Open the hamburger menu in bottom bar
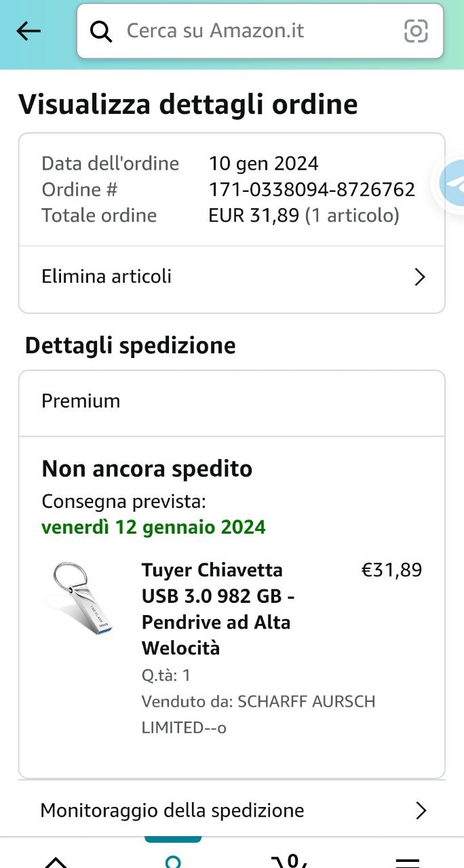The width and height of the screenshot is (464, 868). (x=407, y=861)
